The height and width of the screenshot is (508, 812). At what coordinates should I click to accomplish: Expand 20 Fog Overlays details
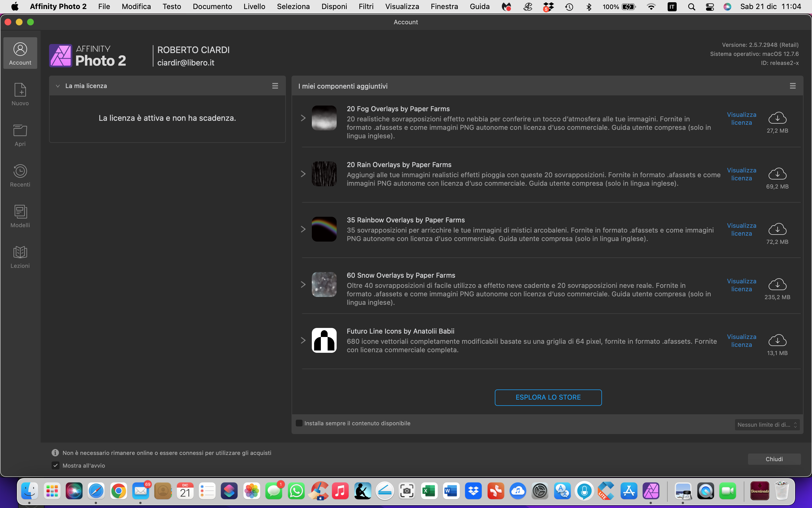pos(303,118)
